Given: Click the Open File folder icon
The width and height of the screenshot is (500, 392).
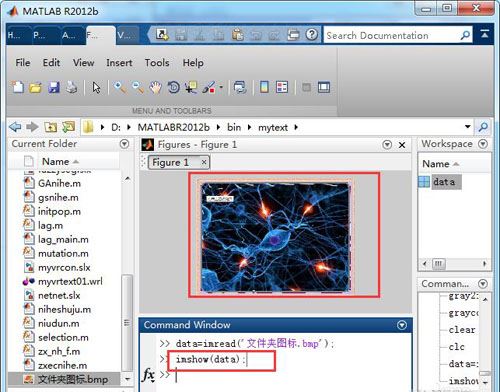Looking at the screenshot, I should (x=35, y=88).
